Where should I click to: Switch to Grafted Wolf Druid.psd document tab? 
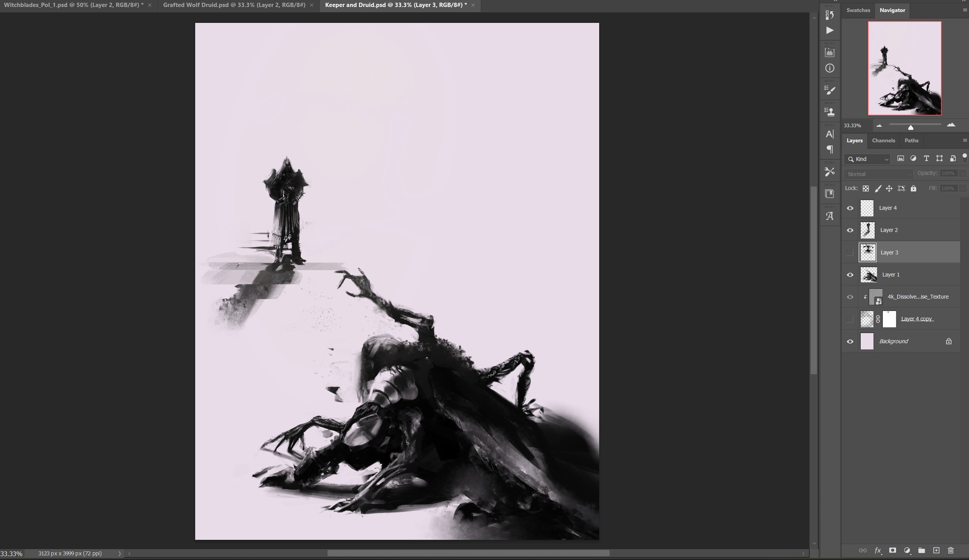pos(234,5)
